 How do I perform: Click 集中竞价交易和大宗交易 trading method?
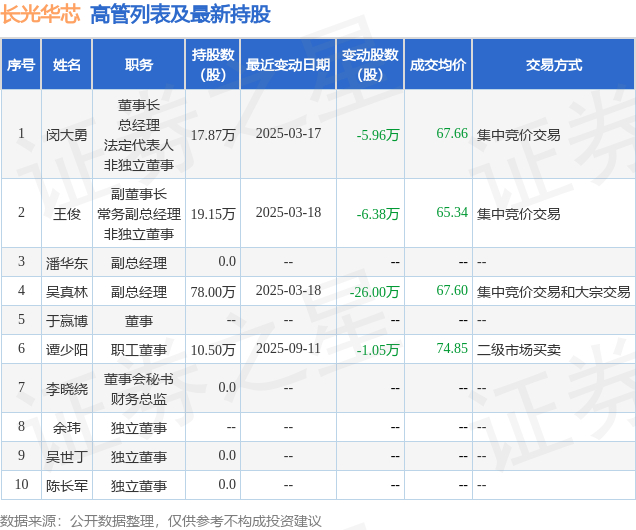(554, 292)
